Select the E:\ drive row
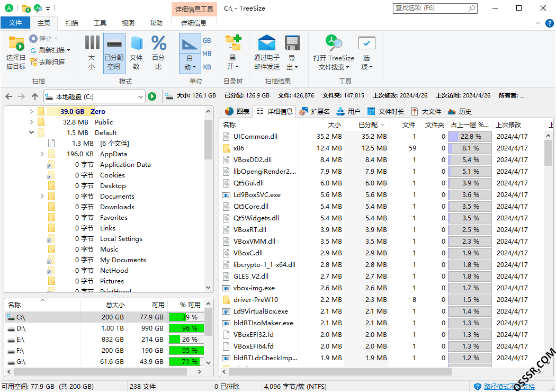Viewport: 556px width, 392px height. (x=105, y=340)
